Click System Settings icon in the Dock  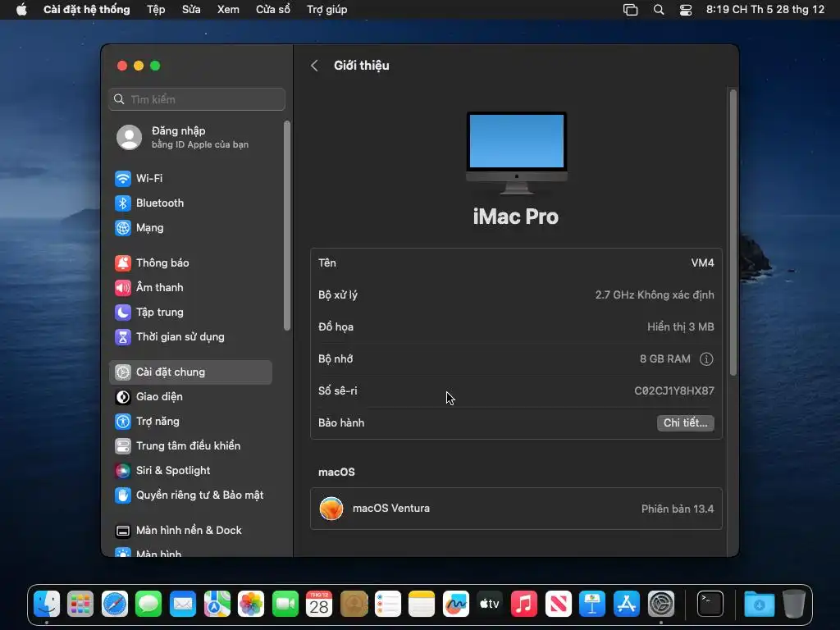pos(660,605)
